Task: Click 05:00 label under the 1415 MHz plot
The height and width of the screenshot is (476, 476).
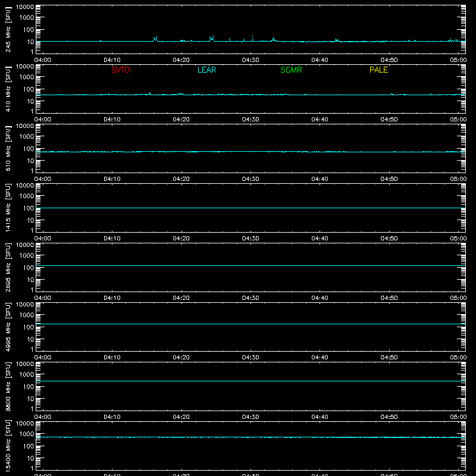Action: pos(458,239)
